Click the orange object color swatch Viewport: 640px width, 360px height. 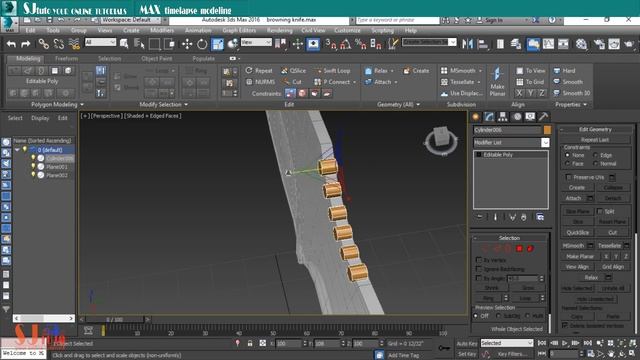[x=547, y=130]
